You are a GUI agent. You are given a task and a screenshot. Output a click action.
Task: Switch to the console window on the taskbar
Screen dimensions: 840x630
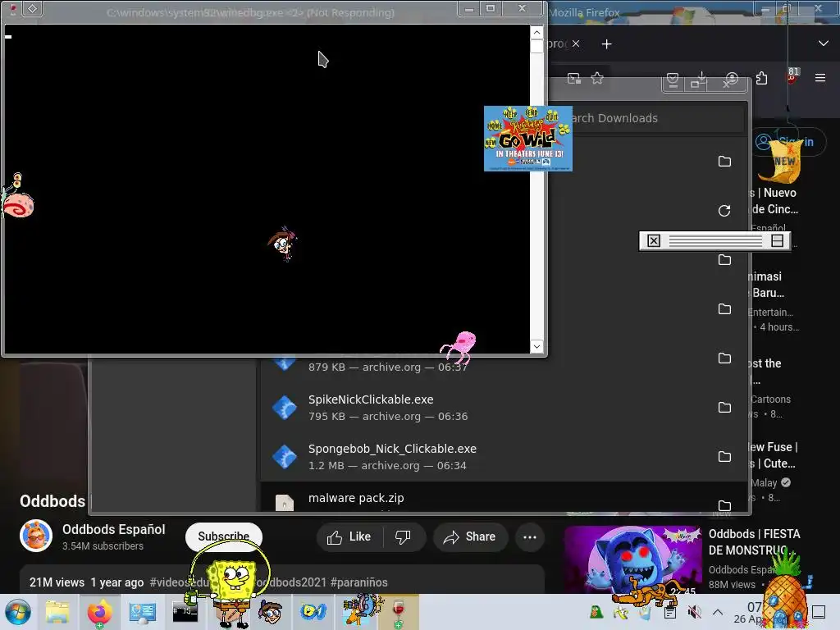point(185,612)
